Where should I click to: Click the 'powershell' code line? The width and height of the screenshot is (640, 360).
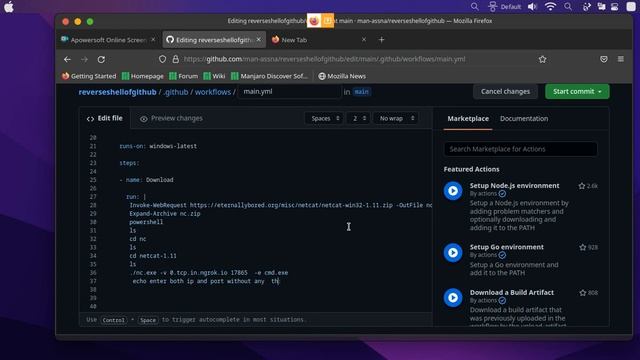coord(146,222)
